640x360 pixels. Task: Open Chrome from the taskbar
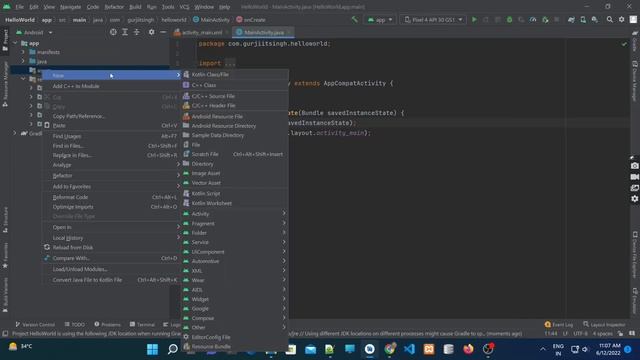pos(389,349)
